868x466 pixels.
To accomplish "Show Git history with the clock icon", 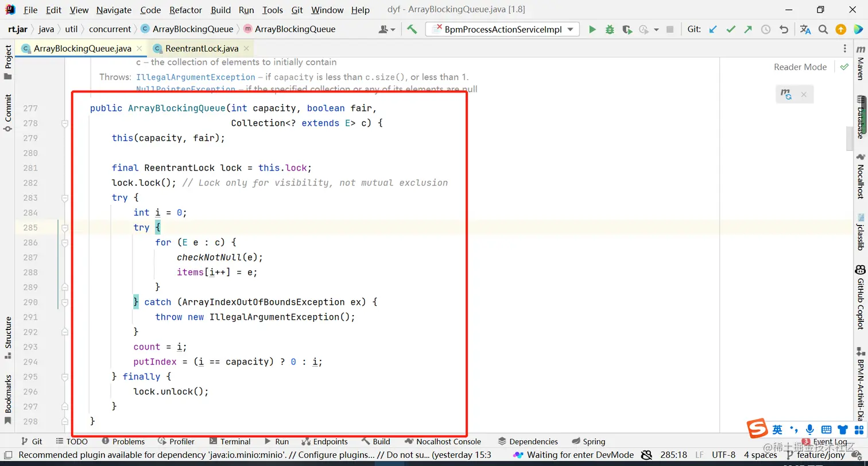I will (x=766, y=29).
